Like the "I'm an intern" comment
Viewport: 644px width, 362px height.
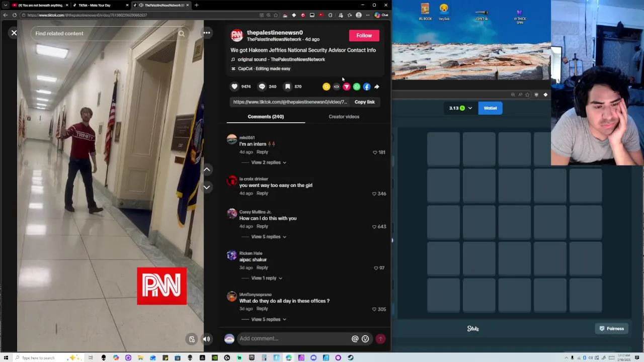click(x=375, y=152)
